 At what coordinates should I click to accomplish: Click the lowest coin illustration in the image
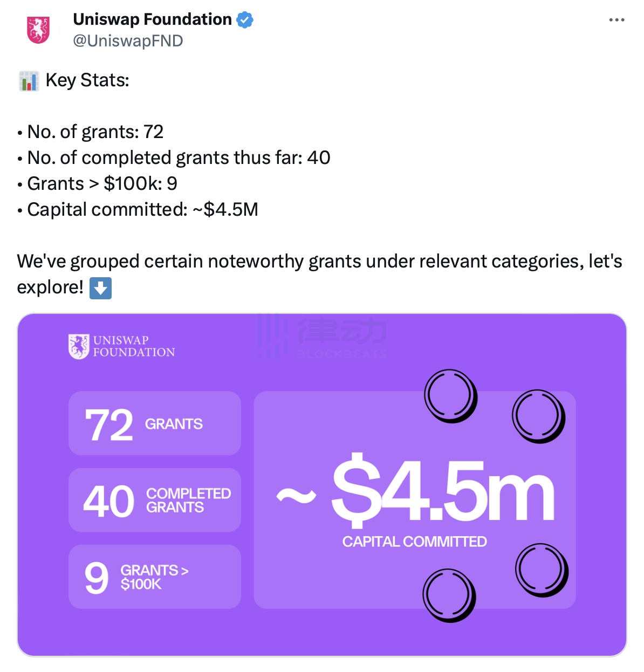[449, 595]
